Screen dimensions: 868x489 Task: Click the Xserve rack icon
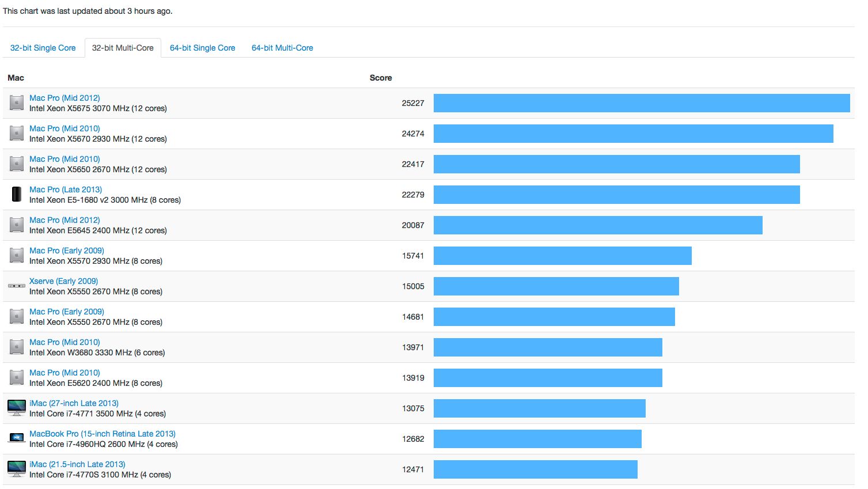coord(17,286)
